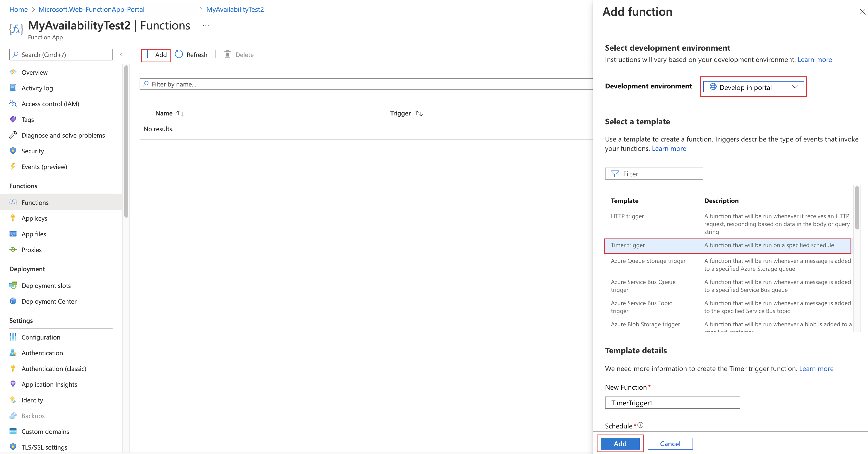Expand the Development environment dropdown

(x=752, y=87)
